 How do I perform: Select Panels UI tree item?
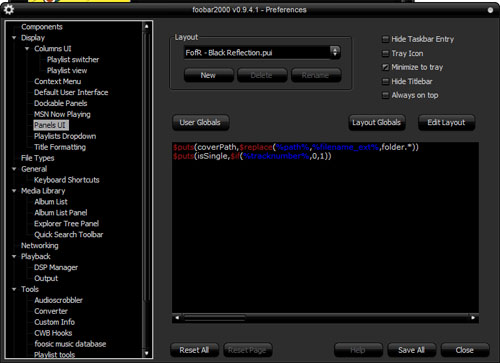[51, 125]
